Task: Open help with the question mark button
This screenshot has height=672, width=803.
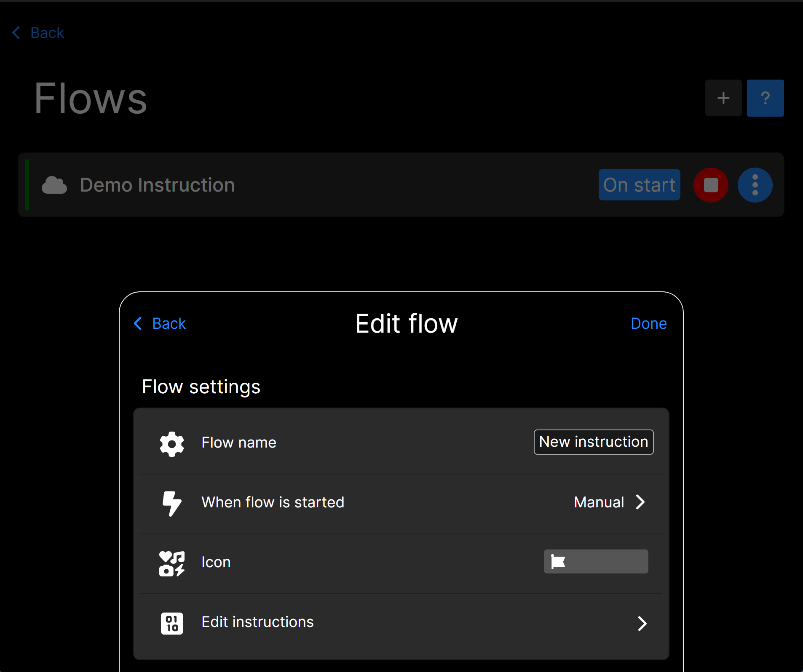Action: (765, 98)
